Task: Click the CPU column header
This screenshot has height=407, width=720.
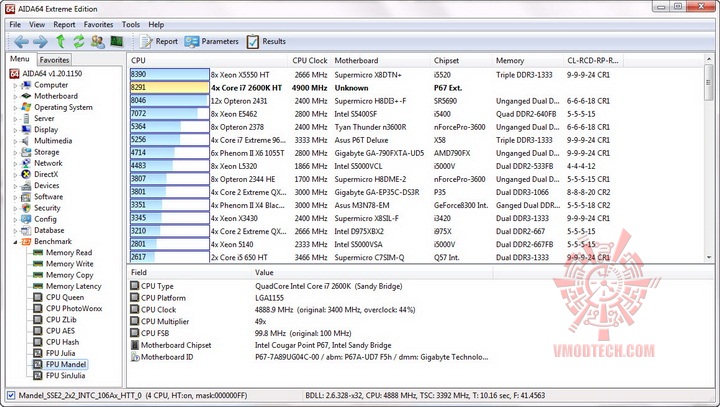Action: (208, 61)
